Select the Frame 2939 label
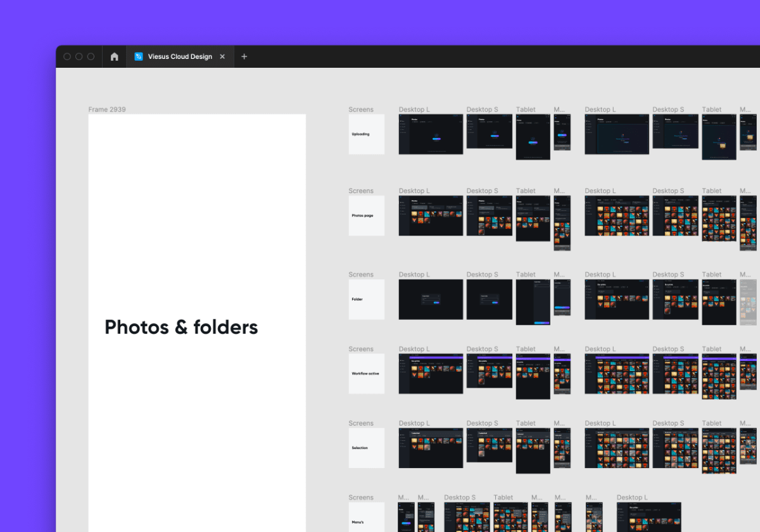760x532 pixels. (107, 110)
